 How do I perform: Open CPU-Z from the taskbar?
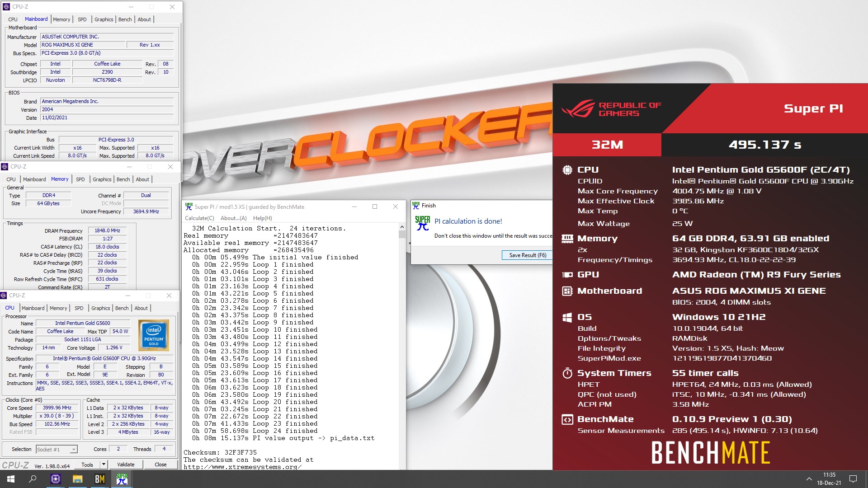(55, 479)
